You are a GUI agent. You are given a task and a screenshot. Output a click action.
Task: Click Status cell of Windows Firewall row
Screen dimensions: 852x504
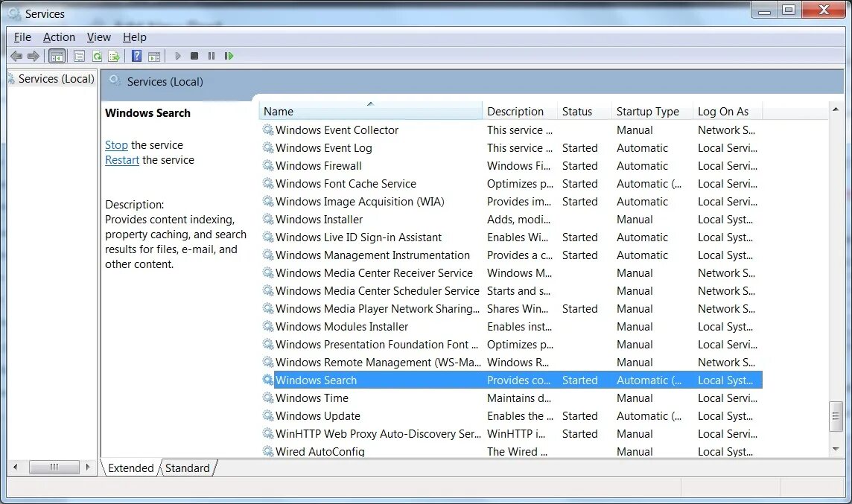579,166
